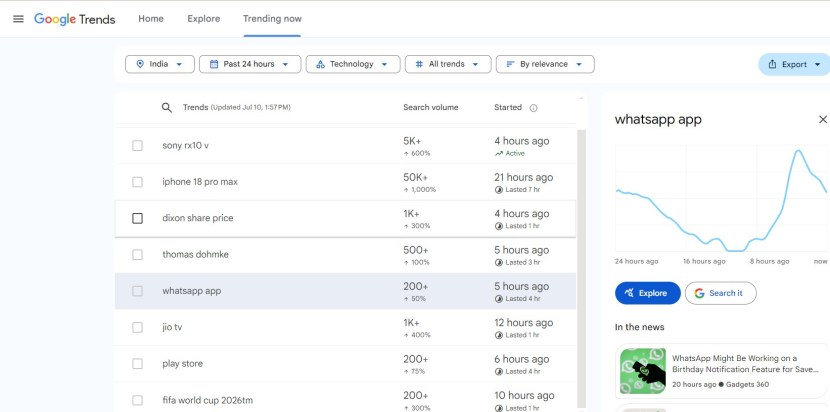Screen dimensions: 830x412
Task: Switch to the Explore tab
Action: click(204, 19)
